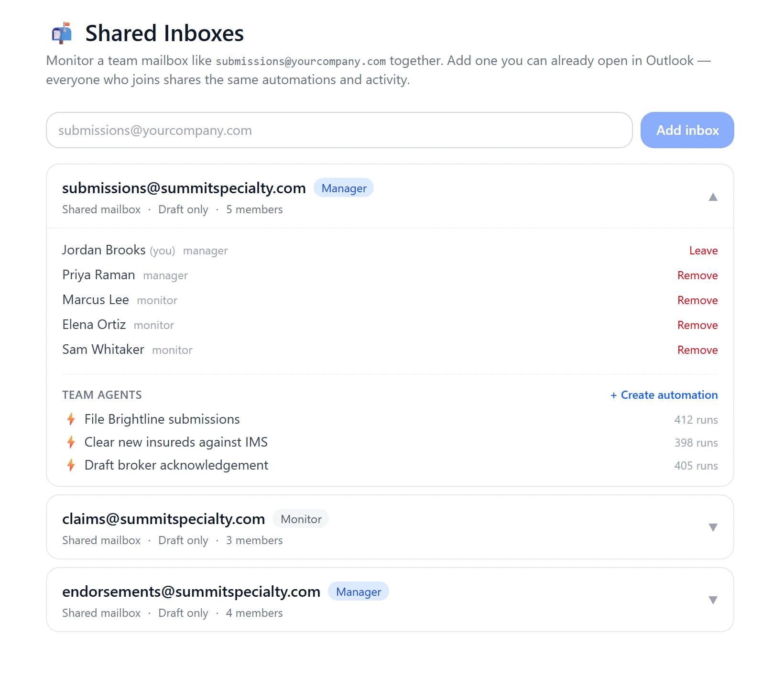Click the 398 runs count

coord(696,443)
